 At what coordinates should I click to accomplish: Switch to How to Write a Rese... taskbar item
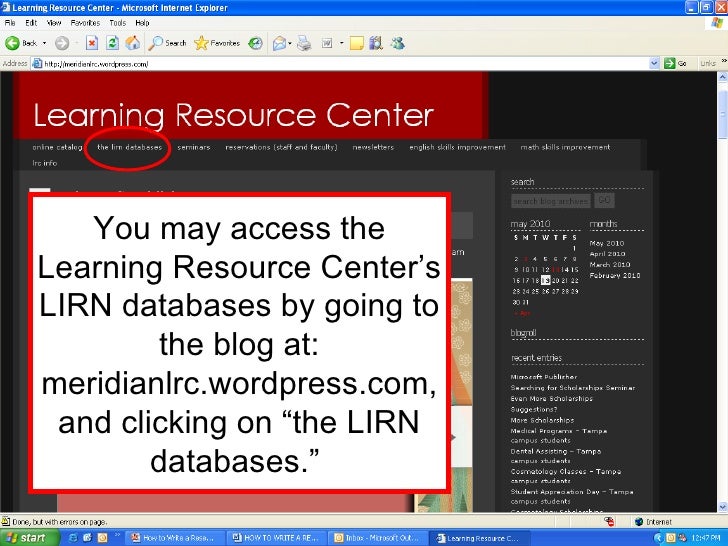[175, 538]
